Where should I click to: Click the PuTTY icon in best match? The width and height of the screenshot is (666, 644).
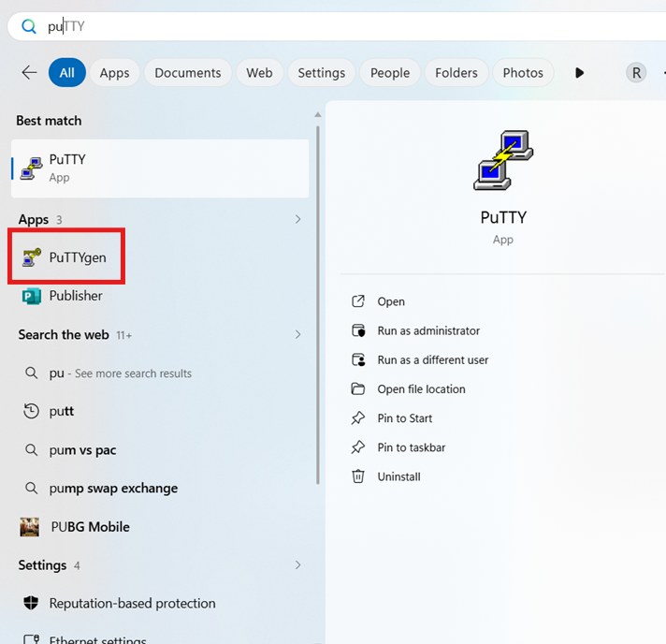pos(32,168)
